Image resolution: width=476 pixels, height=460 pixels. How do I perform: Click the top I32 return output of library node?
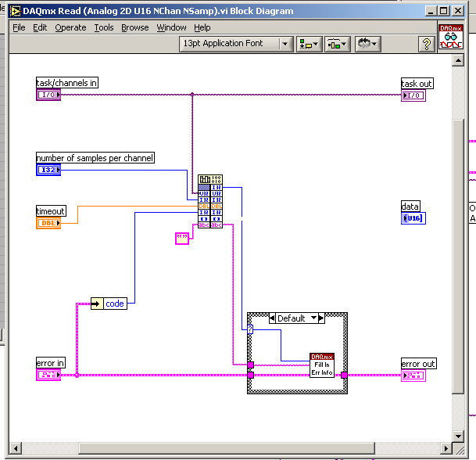tap(217, 188)
